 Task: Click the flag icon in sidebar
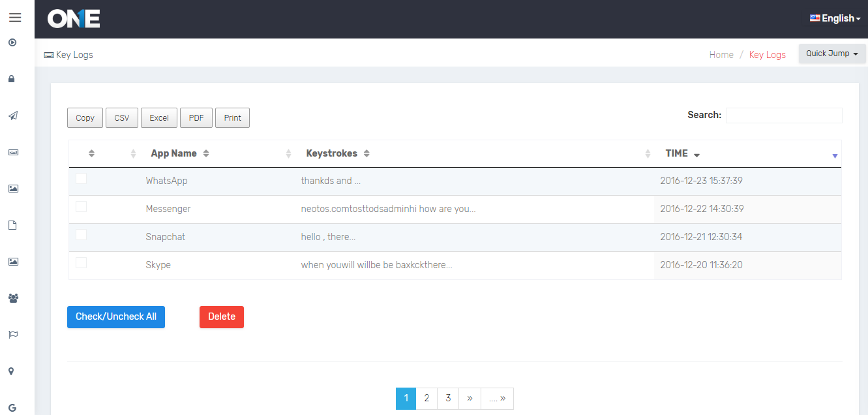[x=13, y=335]
